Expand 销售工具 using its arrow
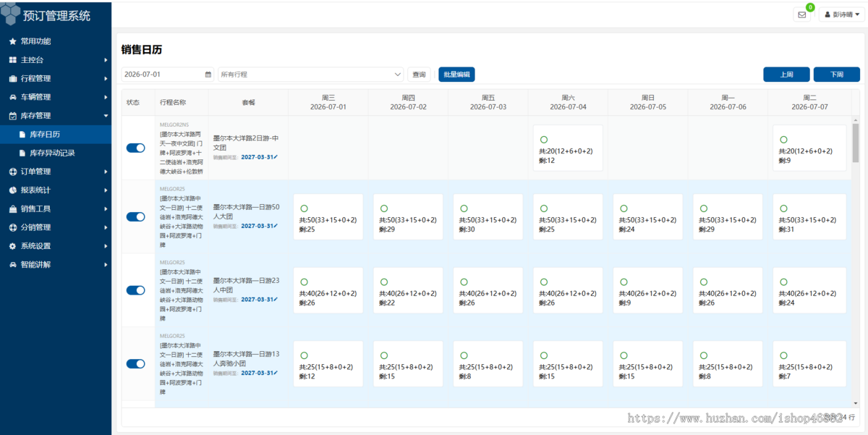Viewport: 868px width, 435px height. (x=106, y=209)
